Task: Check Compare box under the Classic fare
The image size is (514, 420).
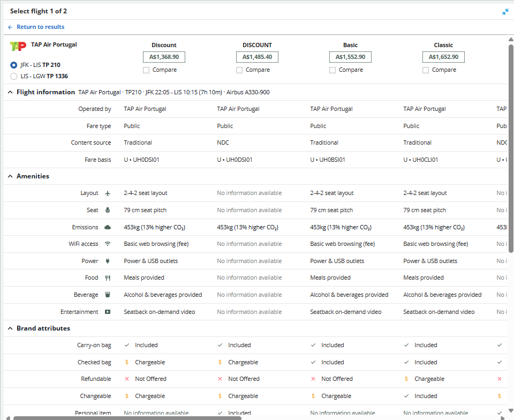Action: click(x=426, y=70)
